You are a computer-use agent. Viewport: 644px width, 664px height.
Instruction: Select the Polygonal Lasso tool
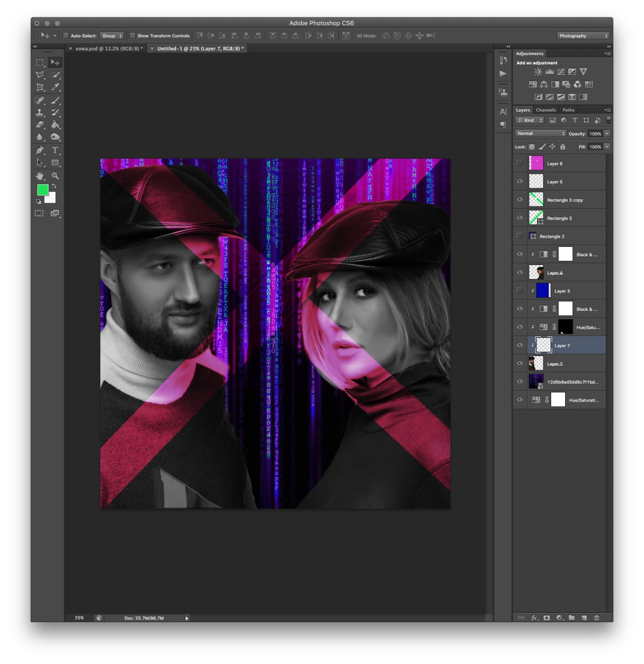[x=39, y=75]
